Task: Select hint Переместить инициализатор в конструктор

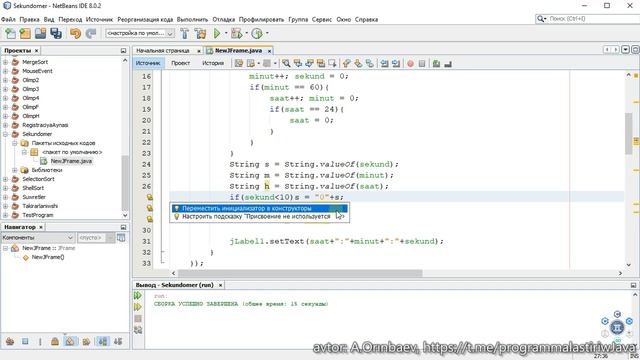Action: coord(260,208)
